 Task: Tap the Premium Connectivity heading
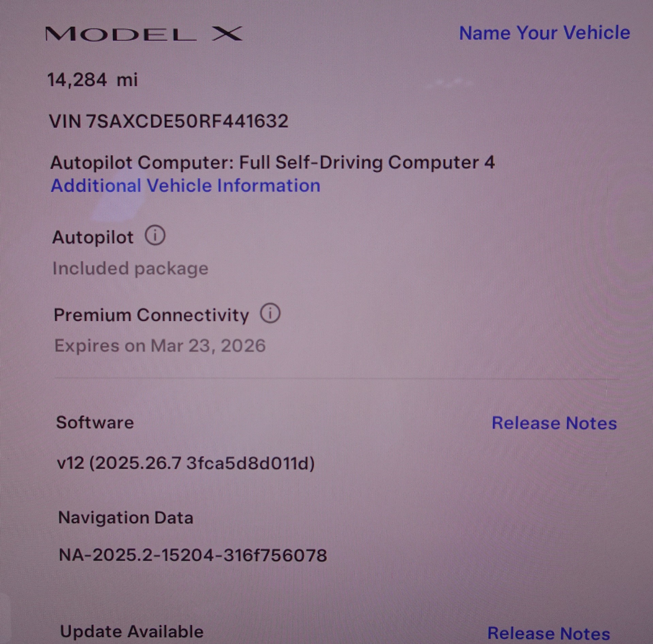pos(151,315)
